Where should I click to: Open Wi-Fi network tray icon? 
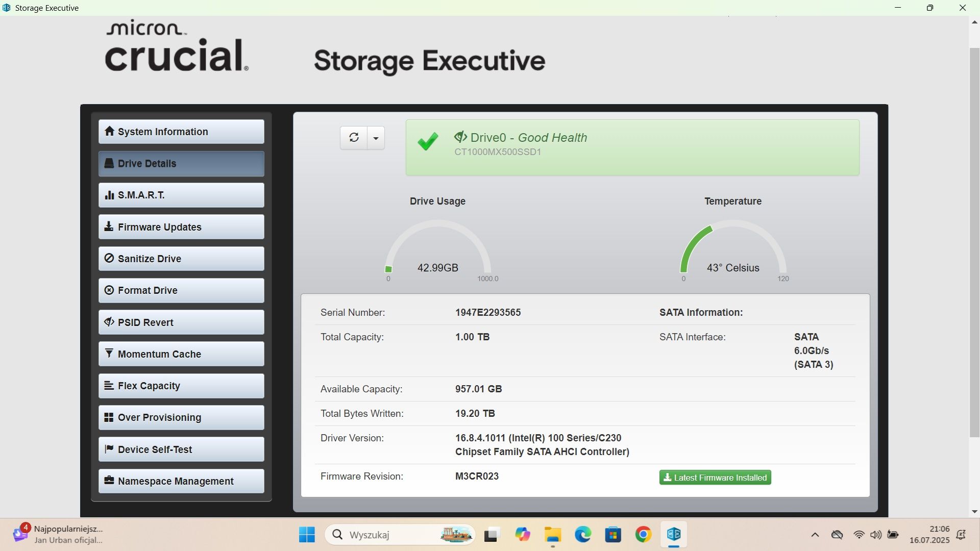tap(859, 535)
